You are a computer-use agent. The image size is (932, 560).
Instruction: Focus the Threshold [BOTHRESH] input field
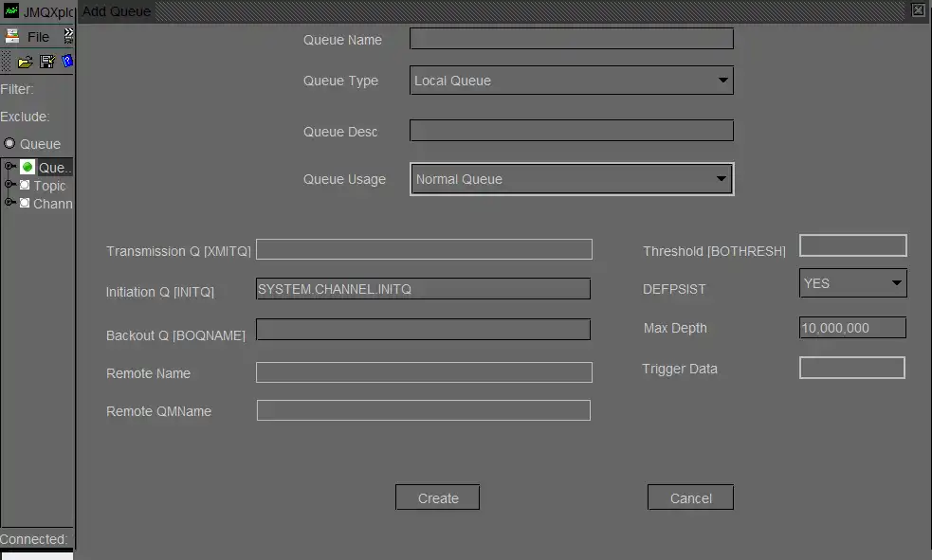pyautogui.click(x=853, y=245)
